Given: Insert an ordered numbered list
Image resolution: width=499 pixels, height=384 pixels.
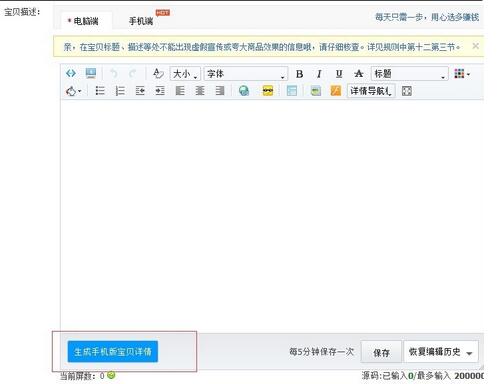Looking at the screenshot, I should 120,91.
